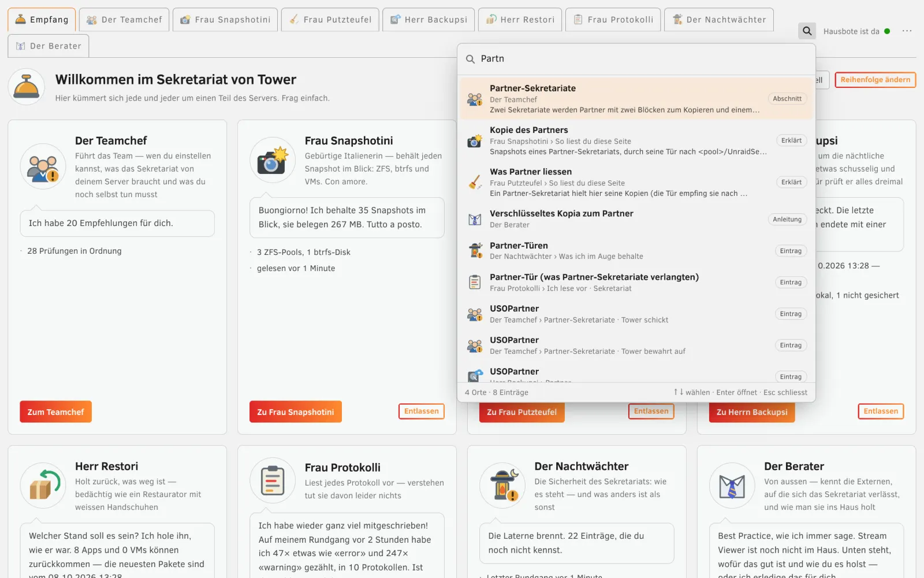
Task: Click Zum Teamchef button
Action: pos(55,412)
